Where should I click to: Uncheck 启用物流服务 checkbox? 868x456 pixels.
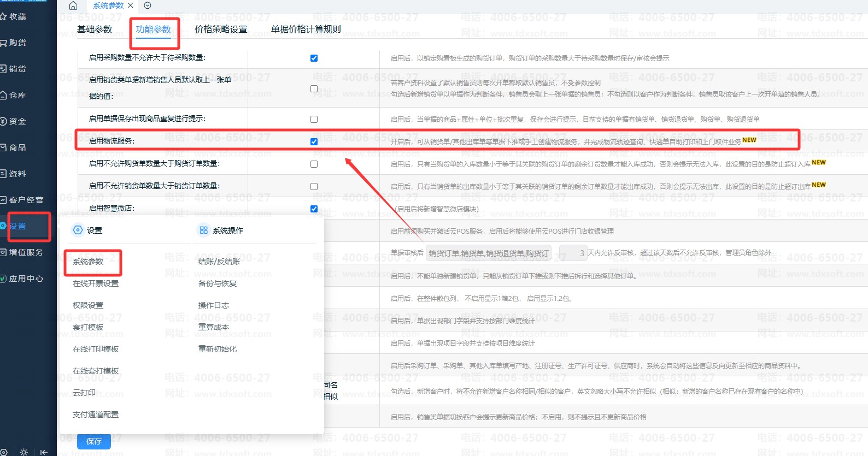tap(314, 141)
